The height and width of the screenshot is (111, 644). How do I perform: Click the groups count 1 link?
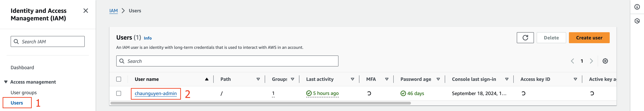273,94
